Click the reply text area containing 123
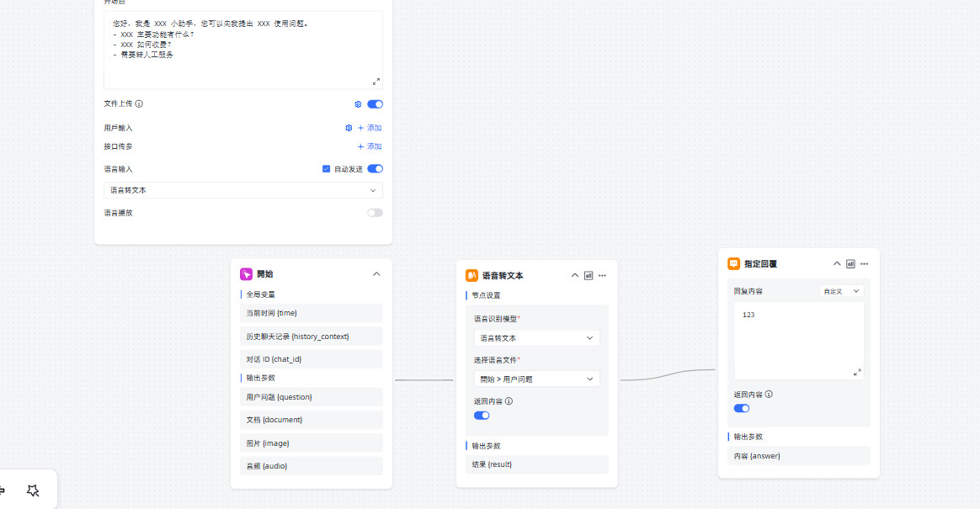This screenshot has width=980, height=509. pyautogui.click(x=798, y=340)
